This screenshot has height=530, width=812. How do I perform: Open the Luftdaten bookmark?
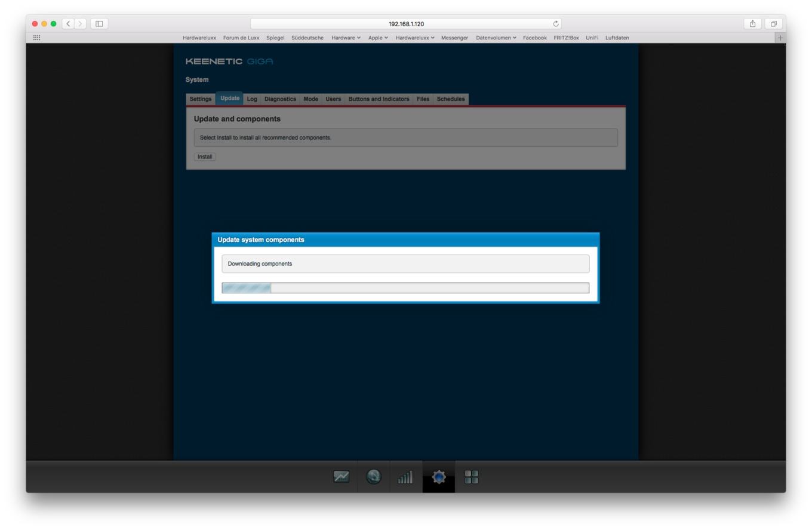pyautogui.click(x=617, y=38)
